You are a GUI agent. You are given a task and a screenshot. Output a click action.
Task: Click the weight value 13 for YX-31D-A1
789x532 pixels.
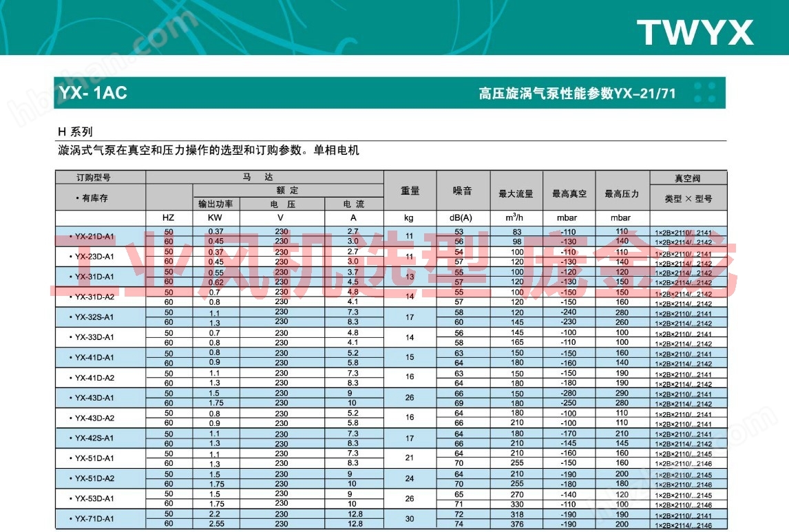pos(410,277)
